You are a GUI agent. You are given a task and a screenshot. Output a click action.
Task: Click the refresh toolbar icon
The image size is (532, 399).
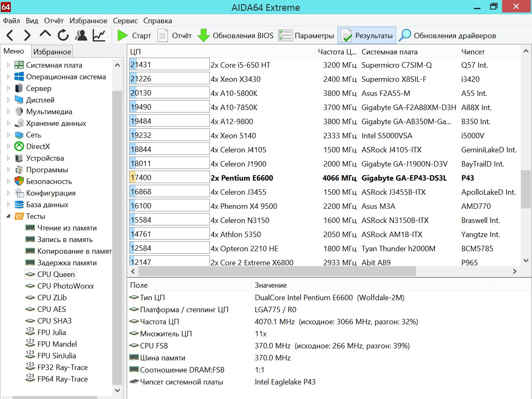pyautogui.click(x=63, y=35)
